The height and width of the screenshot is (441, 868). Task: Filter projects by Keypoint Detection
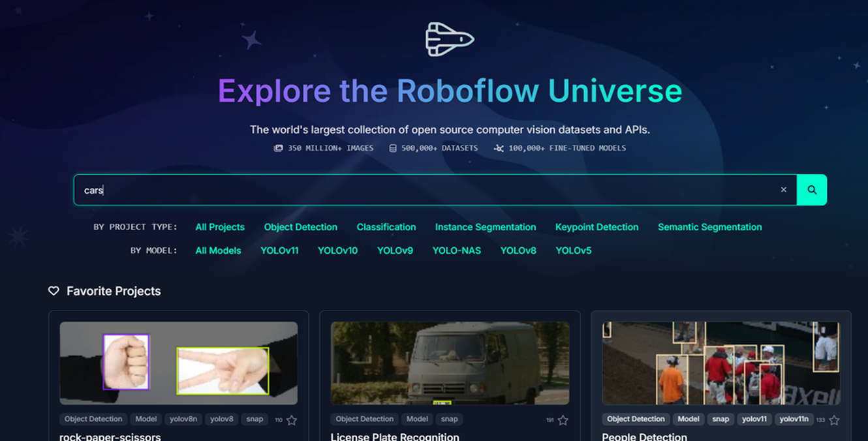[x=597, y=227]
